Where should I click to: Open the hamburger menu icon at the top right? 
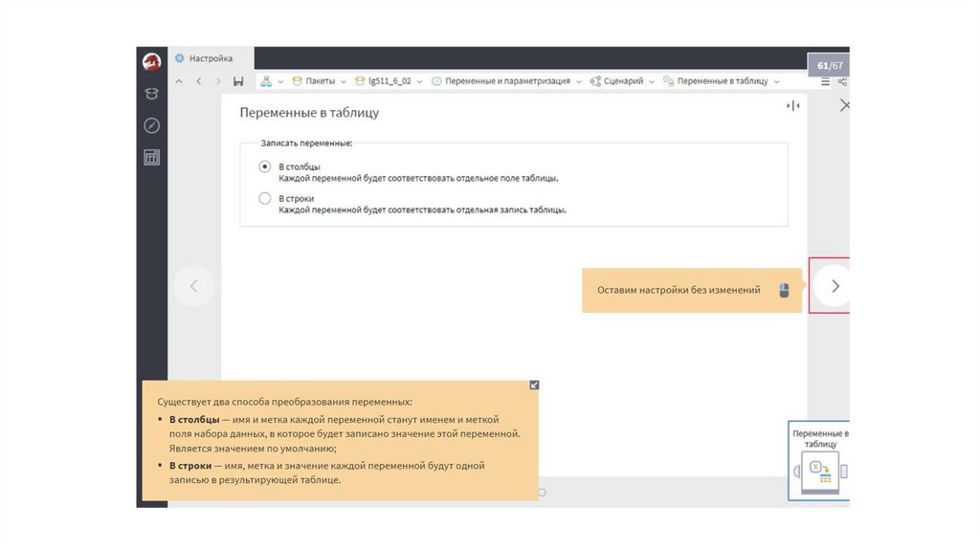click(x=826, y=82)
